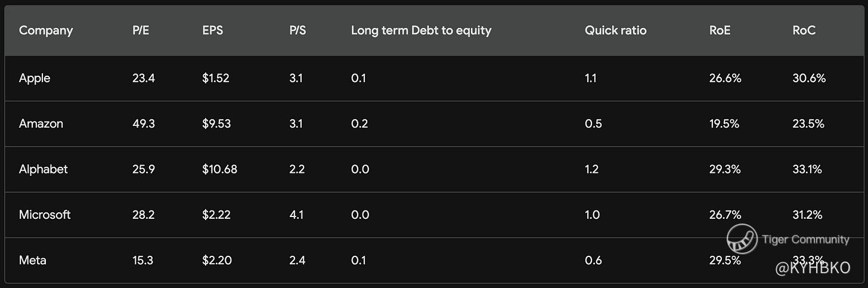Image resolution: width=868 pixels, height=288 pixels.
Task: Select the Meta row label
Action: (32, 261)
